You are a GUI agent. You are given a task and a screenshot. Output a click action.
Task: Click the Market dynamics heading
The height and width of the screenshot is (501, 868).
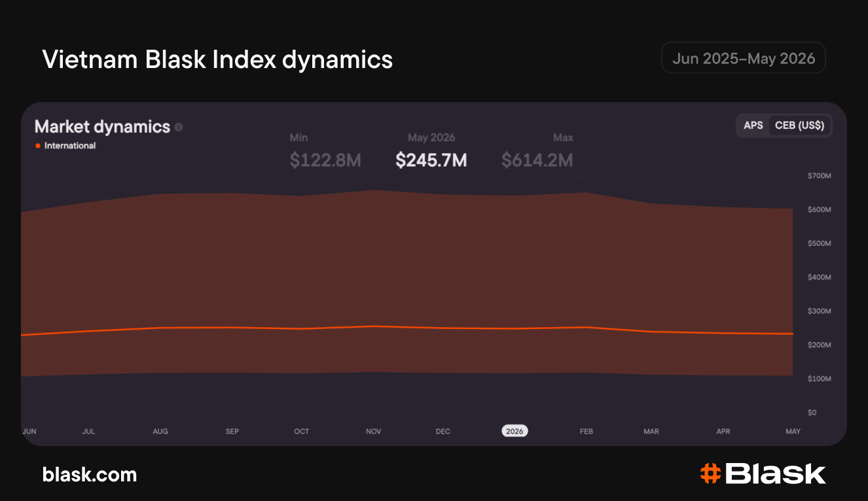click(x=102, y=127)
